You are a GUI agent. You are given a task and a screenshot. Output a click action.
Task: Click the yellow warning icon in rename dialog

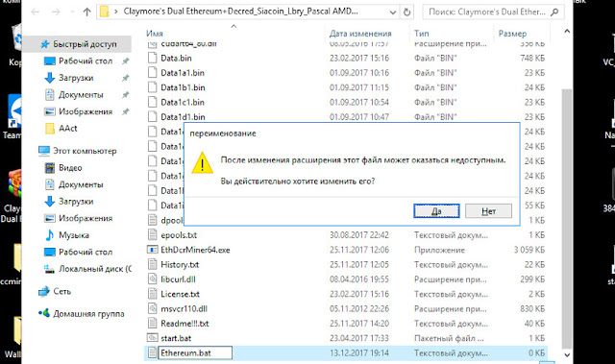(202, 163)
